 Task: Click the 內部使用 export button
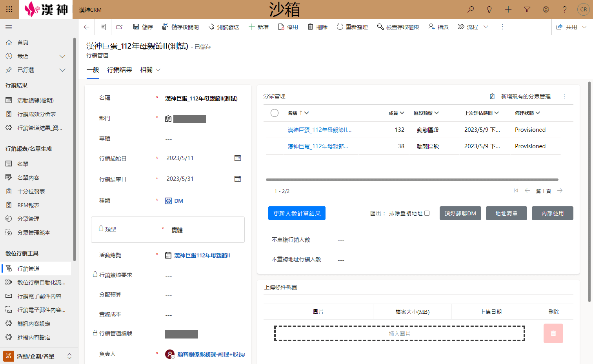pyautogui.click(x=553, y=213)
